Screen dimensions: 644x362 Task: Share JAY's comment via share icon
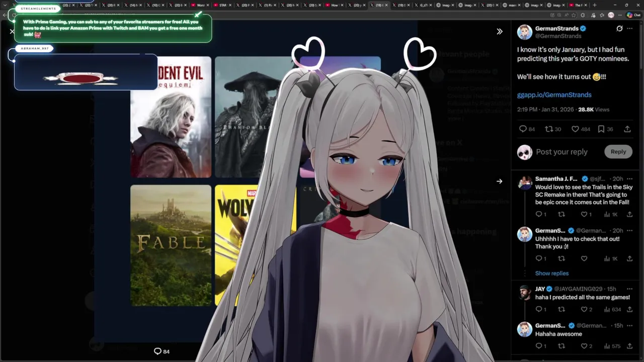[x=629, y=309]
